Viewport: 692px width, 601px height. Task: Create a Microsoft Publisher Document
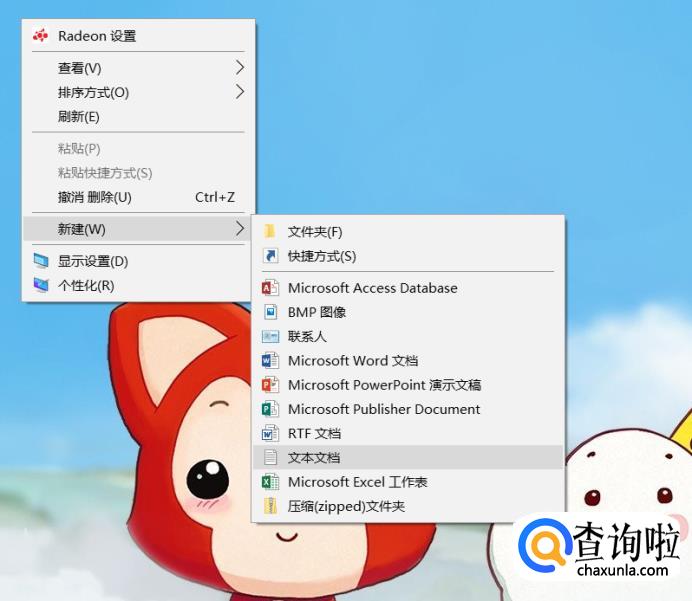(x=408, y=409)
